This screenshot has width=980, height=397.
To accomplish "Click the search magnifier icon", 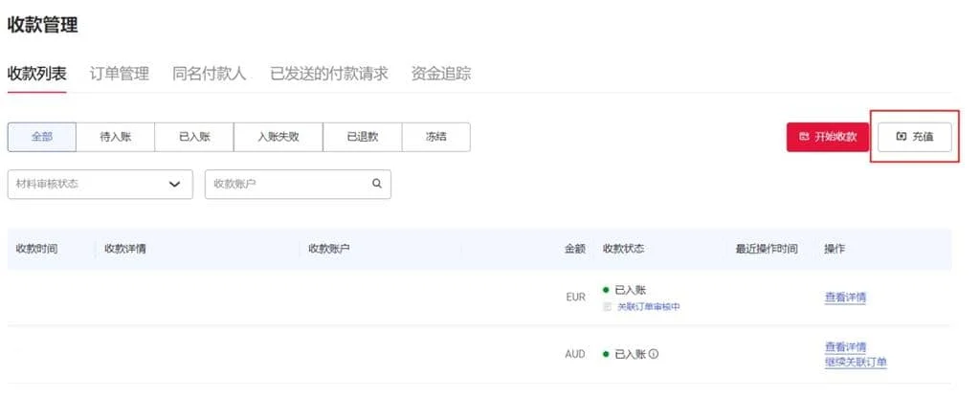I will pyautogui.click(x=377, y=184).
